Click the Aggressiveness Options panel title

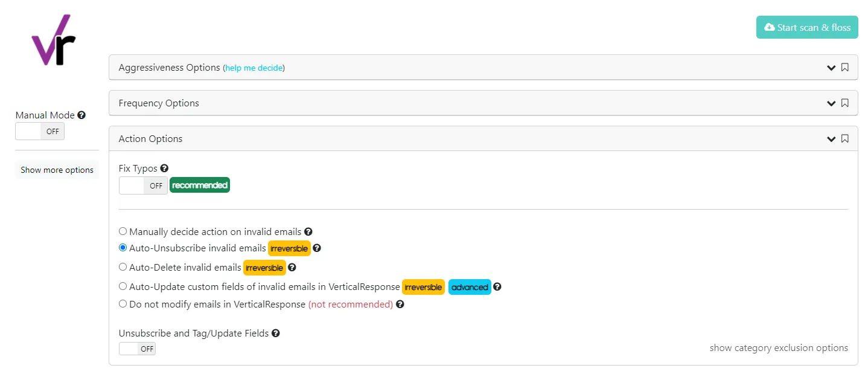tap(169, 68)
